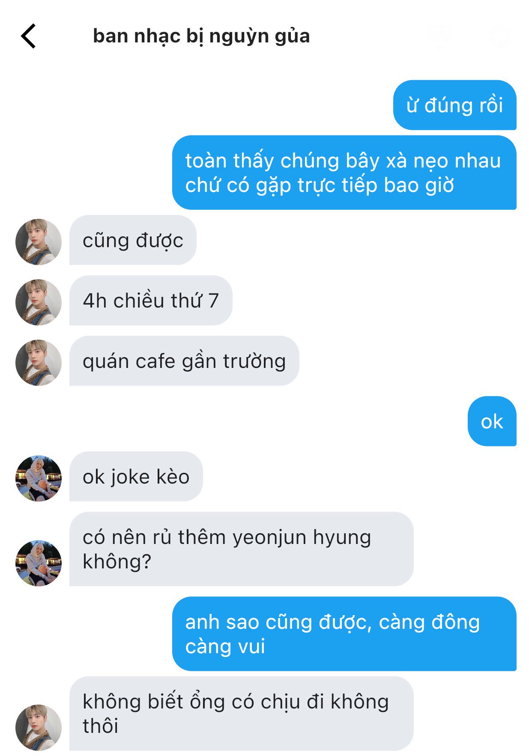Tap the blue 'ok' message bubble
This screenshot has width=532, height=756.
[492, 421]
